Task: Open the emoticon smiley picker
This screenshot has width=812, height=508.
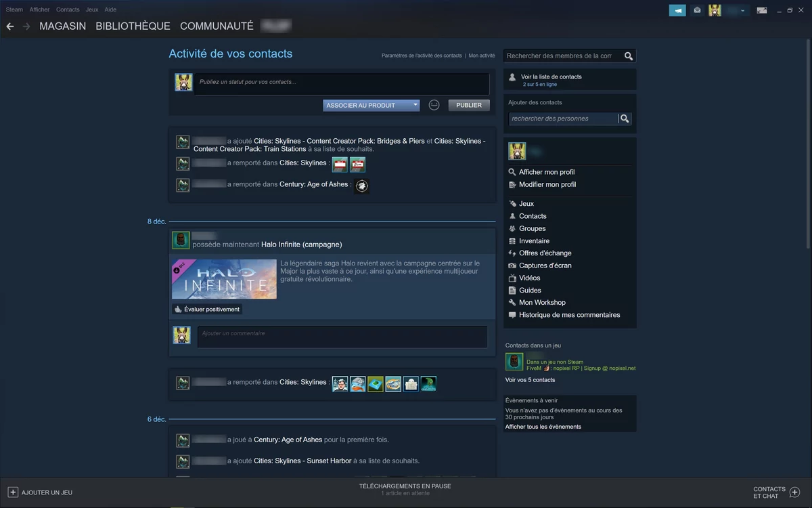Action: tap(434, 105)
